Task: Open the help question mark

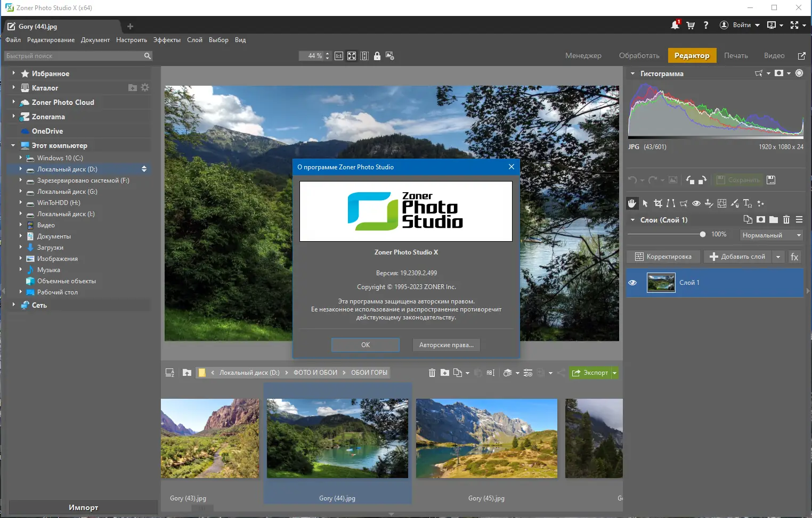Action: pyautogui.click(x=706, y=25)
